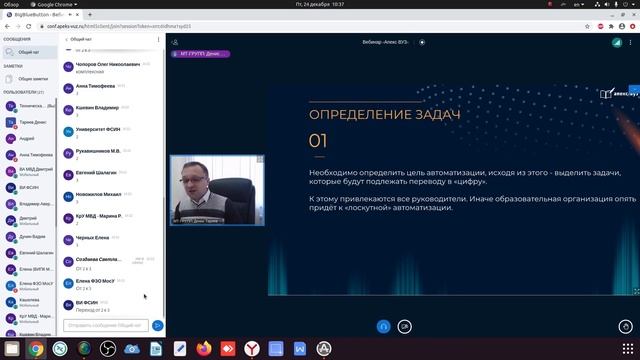Select user Кашапова in list
640x360 pixels.
[x=29, y=302]
